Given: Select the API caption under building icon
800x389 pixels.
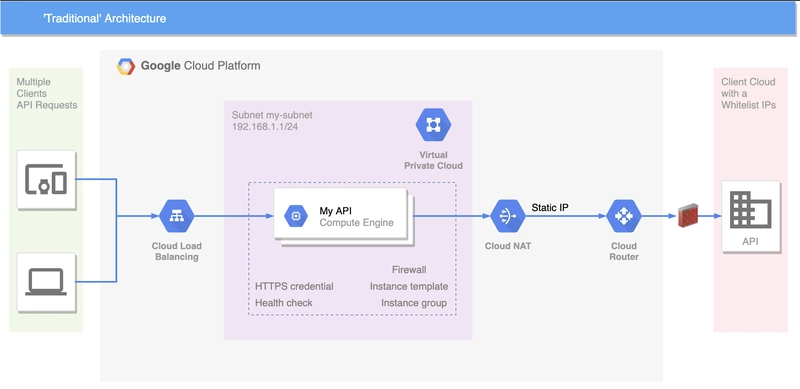Looking at the screenshot, I should pyautogui.click(x=750, y=241).
